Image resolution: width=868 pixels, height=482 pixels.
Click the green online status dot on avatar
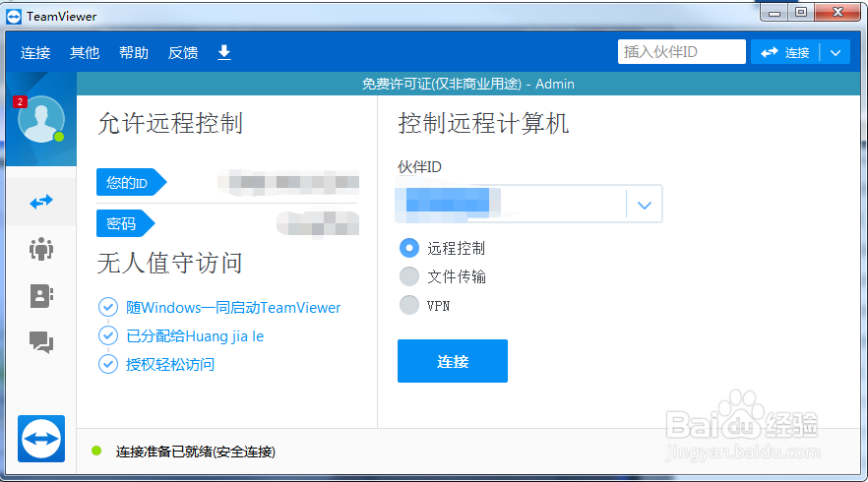(x=59, y=137)
